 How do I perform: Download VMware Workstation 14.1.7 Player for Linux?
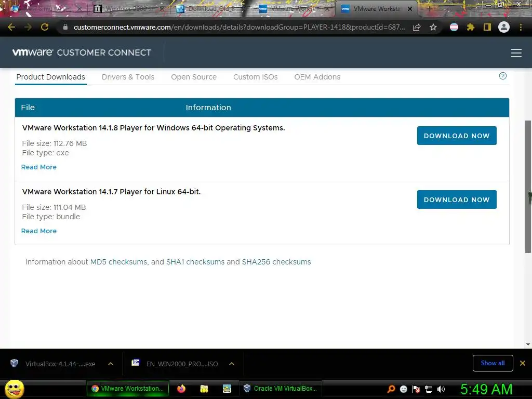pyautogui.click(x=457, y=199)
